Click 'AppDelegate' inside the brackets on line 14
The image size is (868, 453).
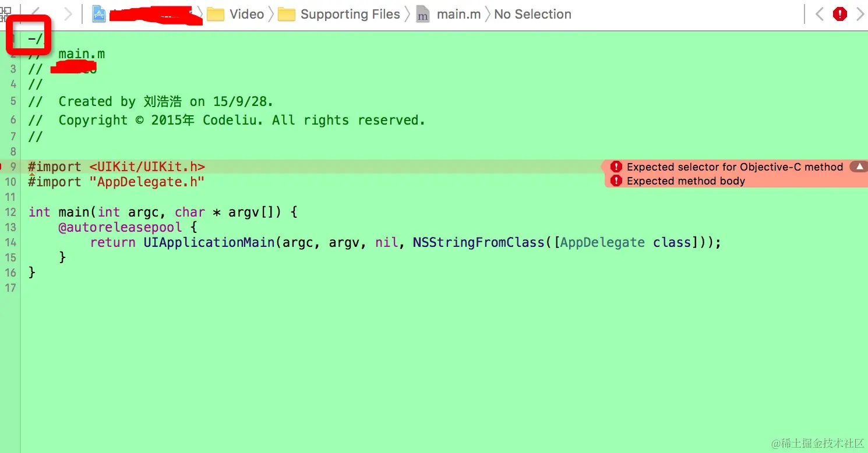[x=602, y=242]
